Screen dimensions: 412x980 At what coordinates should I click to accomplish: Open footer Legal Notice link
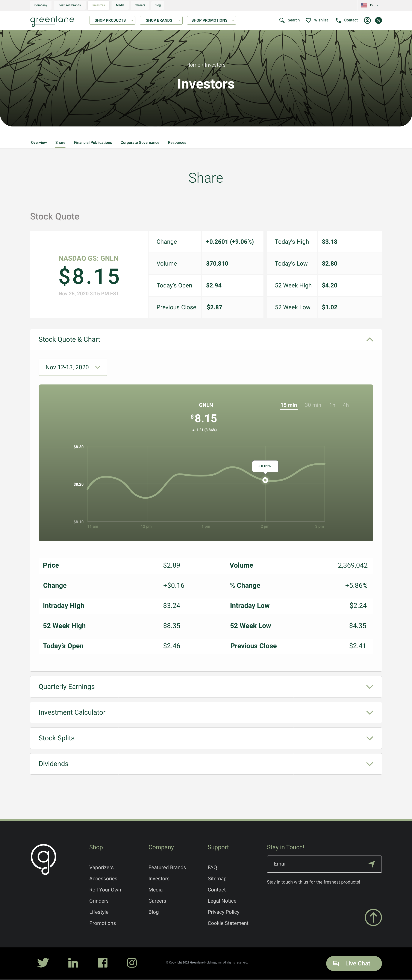coord(222,901)
